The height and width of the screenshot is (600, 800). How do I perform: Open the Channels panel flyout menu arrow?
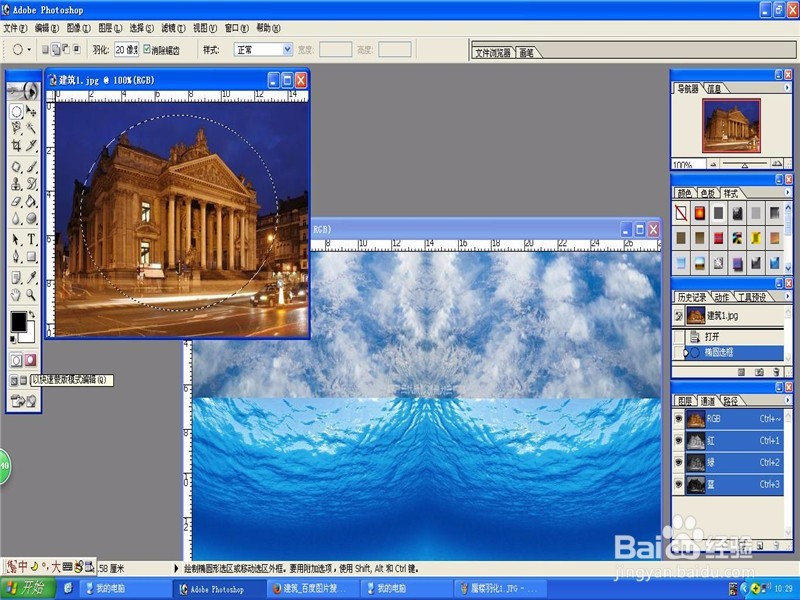[x=787, y=400]
